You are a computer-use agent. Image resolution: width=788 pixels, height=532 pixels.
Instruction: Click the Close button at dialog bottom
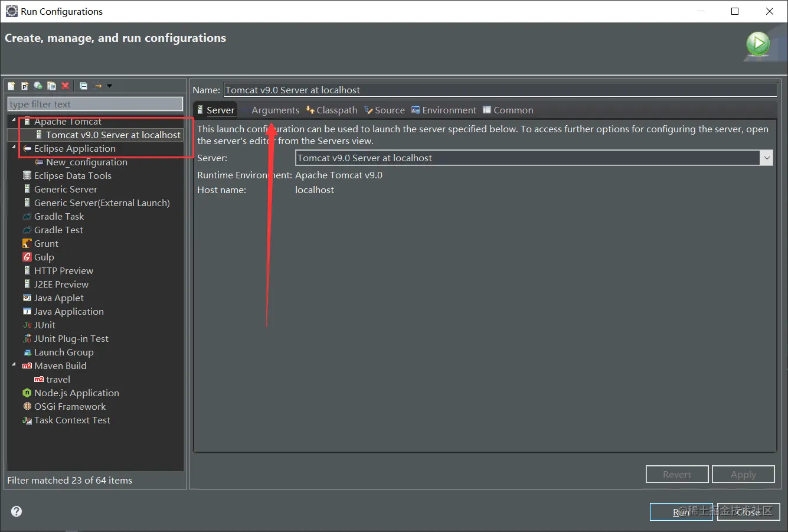(x=748, y=512)
